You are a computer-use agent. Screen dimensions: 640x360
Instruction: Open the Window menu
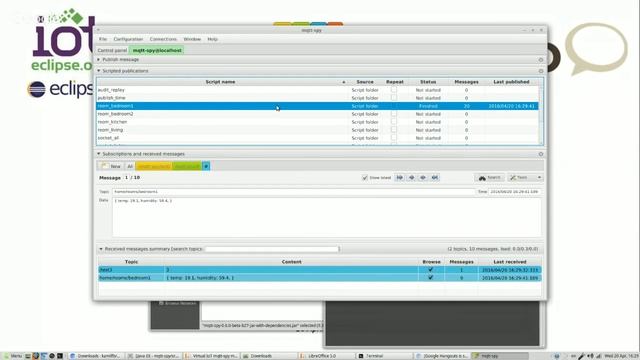click(x=192, y=39)
